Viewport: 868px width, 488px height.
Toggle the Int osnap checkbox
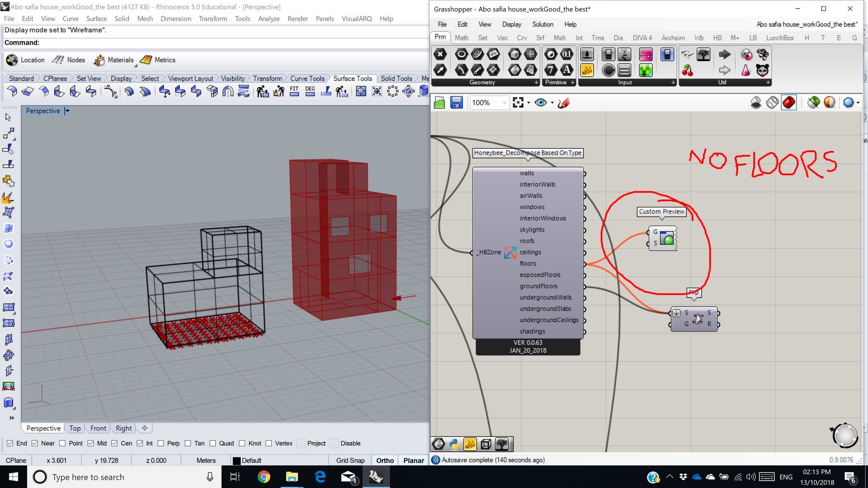(x=140, y=443)
